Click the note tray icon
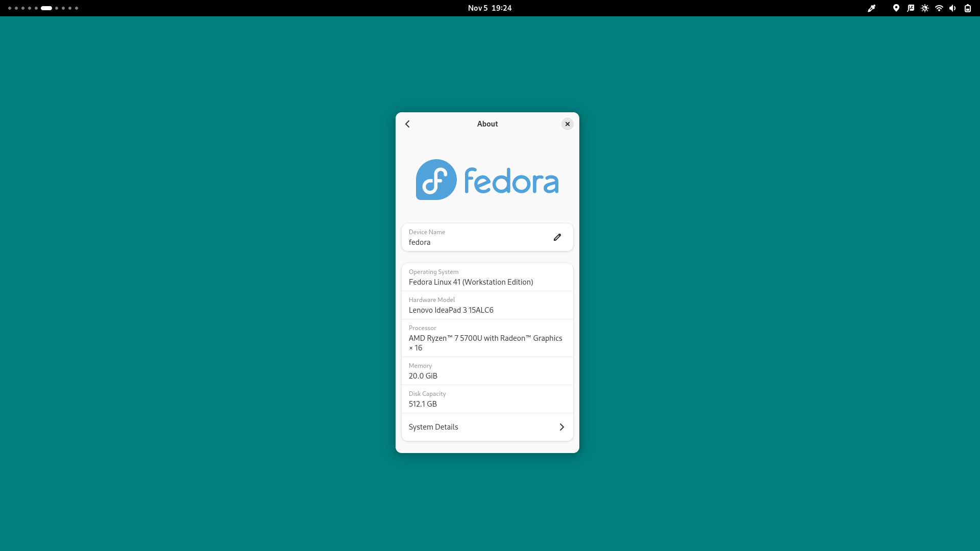Image resolution: width=980 pixels, height=551 pixels. (911, 8)
